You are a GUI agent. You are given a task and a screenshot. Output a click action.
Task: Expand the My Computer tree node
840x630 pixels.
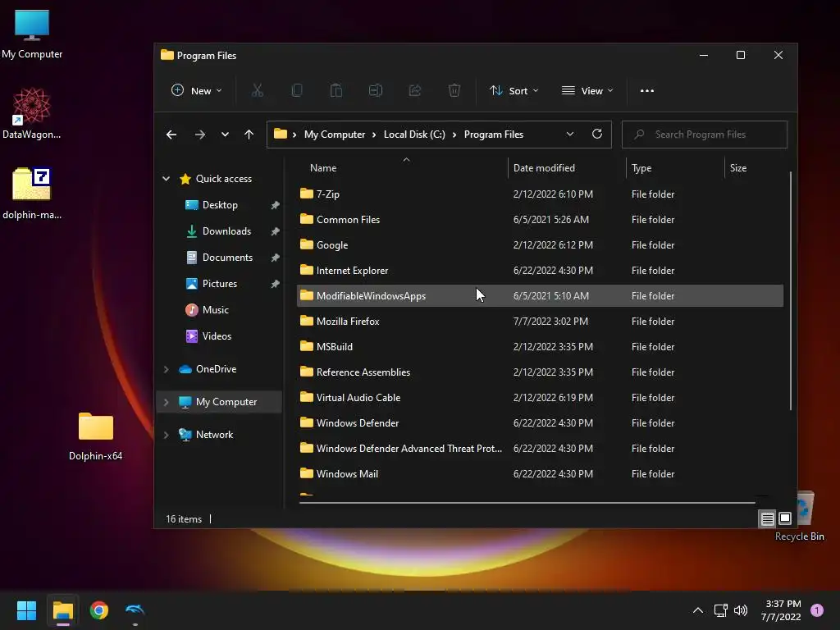[x=166, y=402]
